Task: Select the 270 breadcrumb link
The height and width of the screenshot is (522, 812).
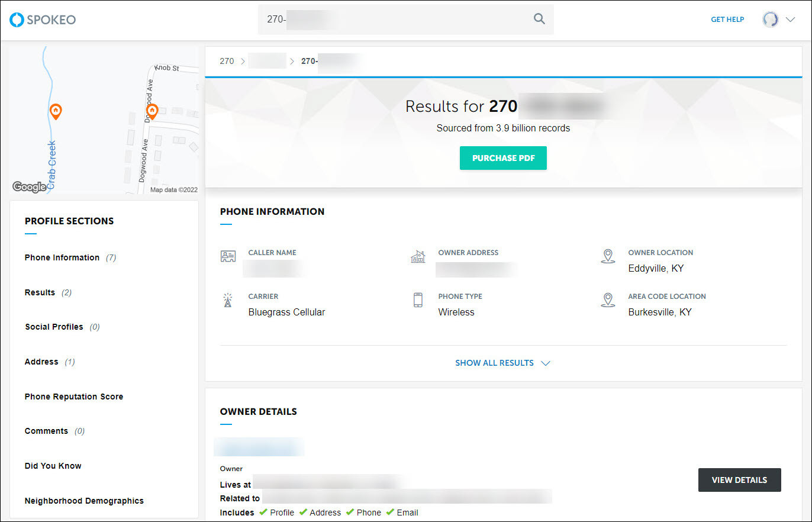Action: 227,61
